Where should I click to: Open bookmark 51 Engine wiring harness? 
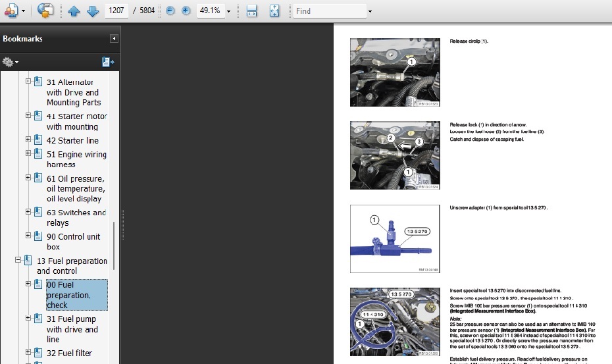tap(76, 159)
